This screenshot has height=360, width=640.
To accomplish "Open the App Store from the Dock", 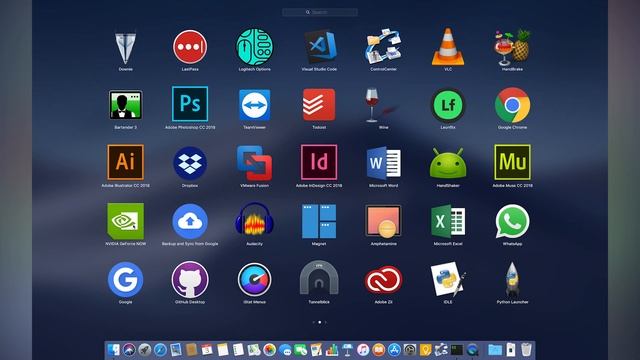I will point(394,350).
